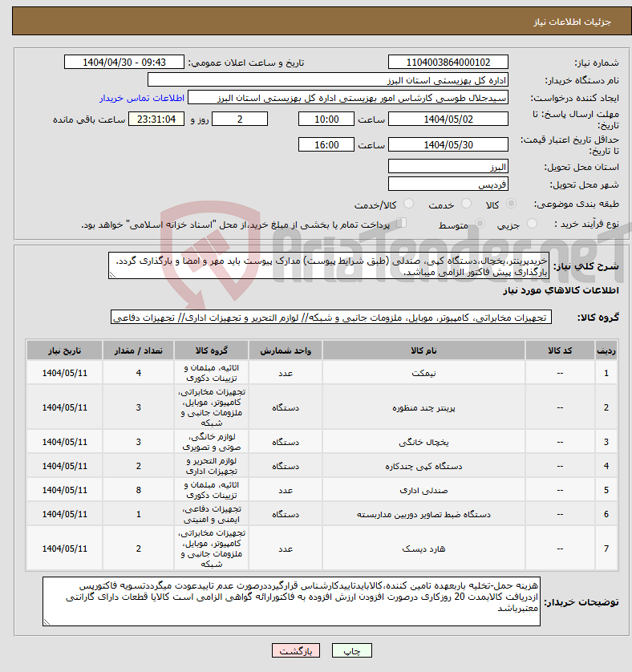Click the response deadline date 1404/05/02

click(448, 119)
